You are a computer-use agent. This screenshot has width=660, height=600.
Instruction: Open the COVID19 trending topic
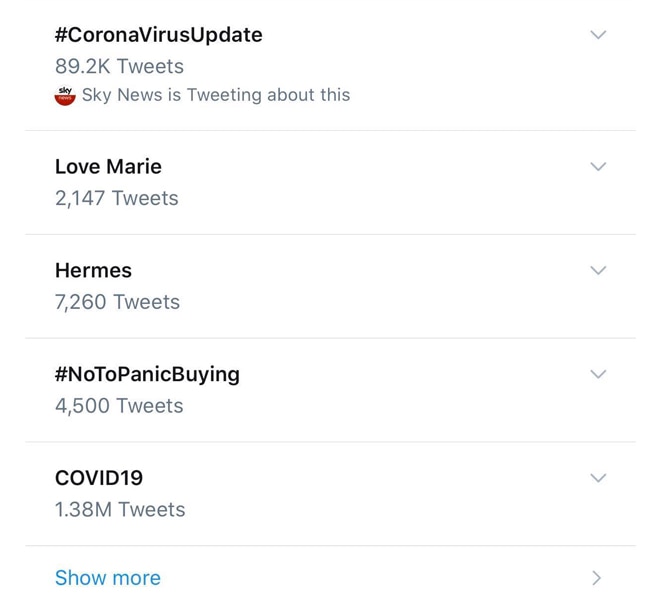(x=99, y=478)
